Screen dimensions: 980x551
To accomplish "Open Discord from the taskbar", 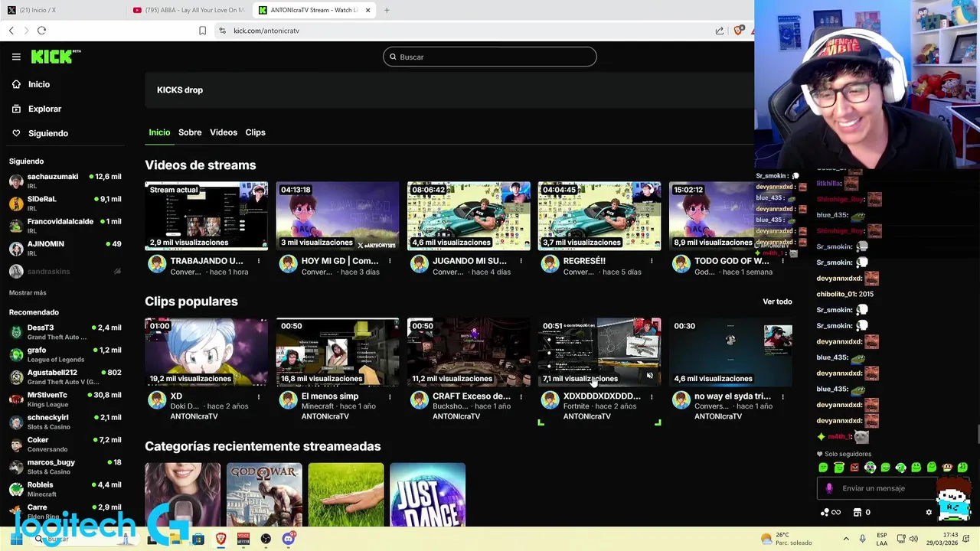I will click(288, 539).
